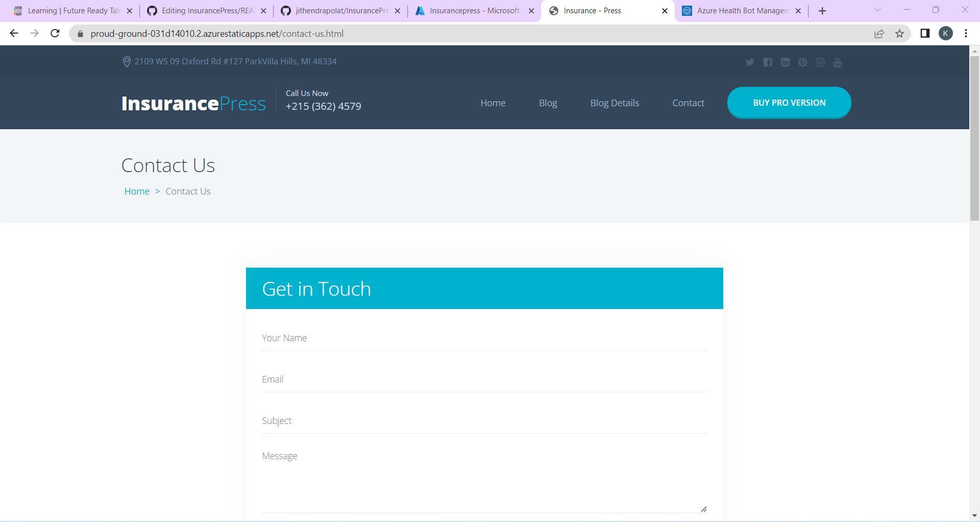980x522 pixels.
Task: Open the LinkedIn social icon
Action: 785,62
